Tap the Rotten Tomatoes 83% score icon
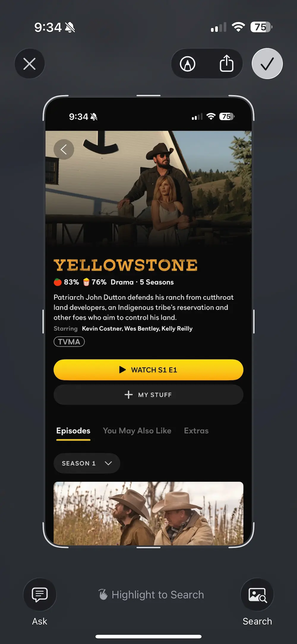This screenshot has width=297, height=644. pos(58,282)
